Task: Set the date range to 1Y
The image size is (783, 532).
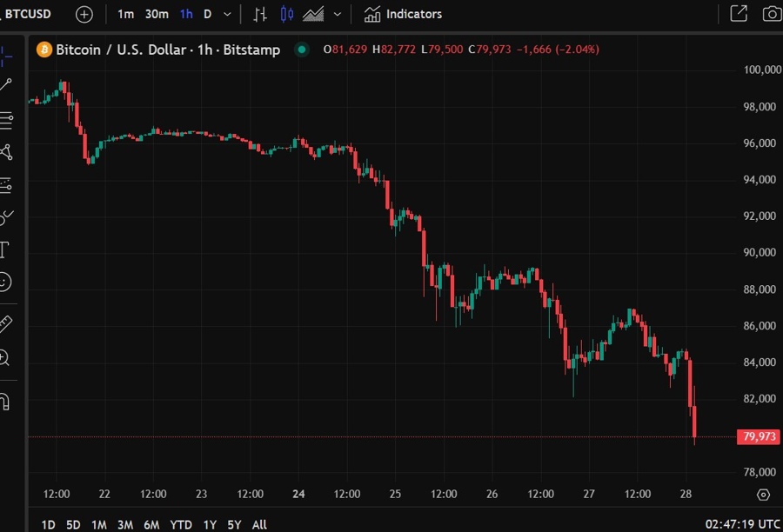Action: [210, 524]
